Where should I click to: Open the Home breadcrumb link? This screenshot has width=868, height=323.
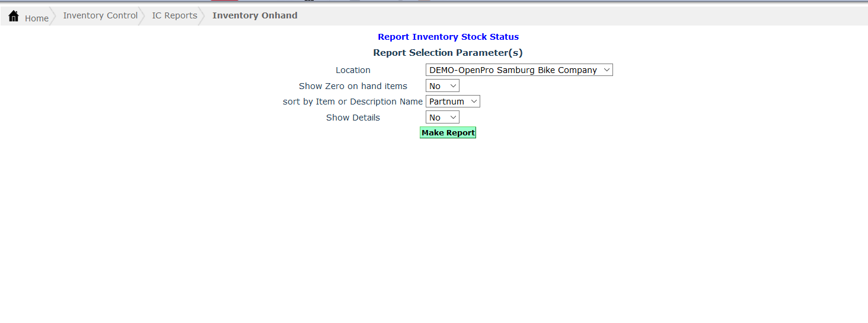[x=36, y=18]
